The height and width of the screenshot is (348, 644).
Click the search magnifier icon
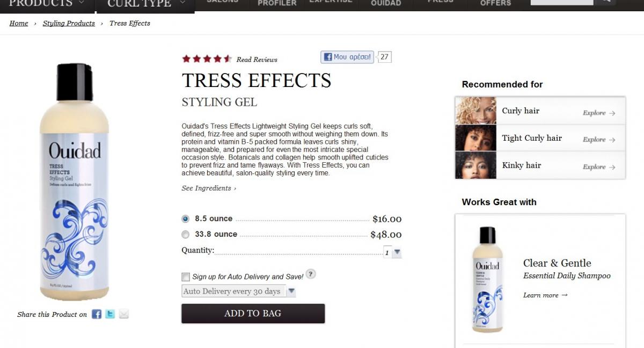[605, 2]
